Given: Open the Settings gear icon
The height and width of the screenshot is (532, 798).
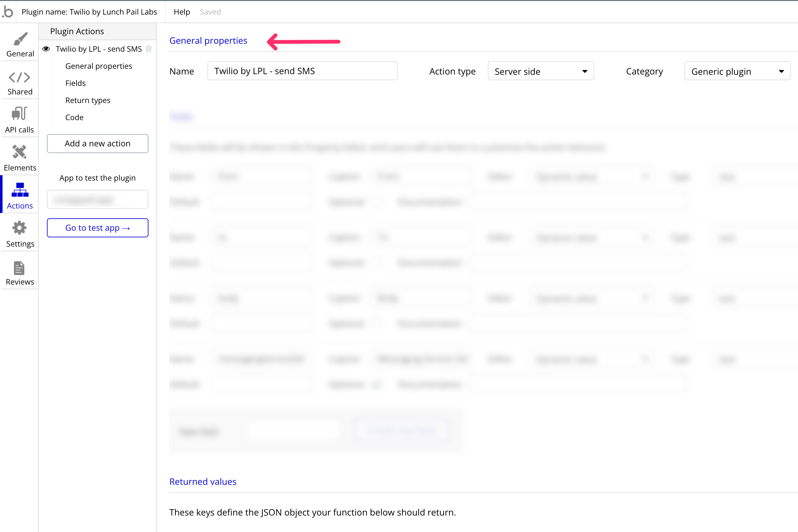Looking at the screenshot, I should pos(19,228).
